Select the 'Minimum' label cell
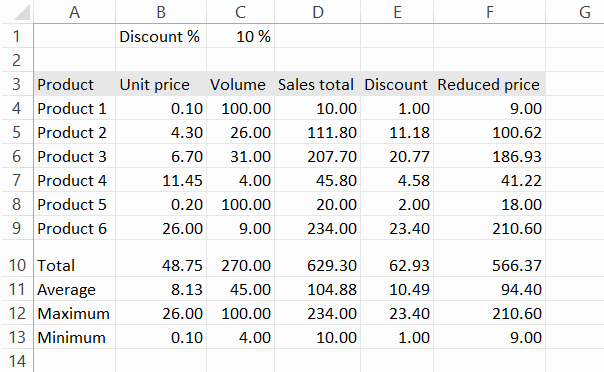 [x=74, y=337]
